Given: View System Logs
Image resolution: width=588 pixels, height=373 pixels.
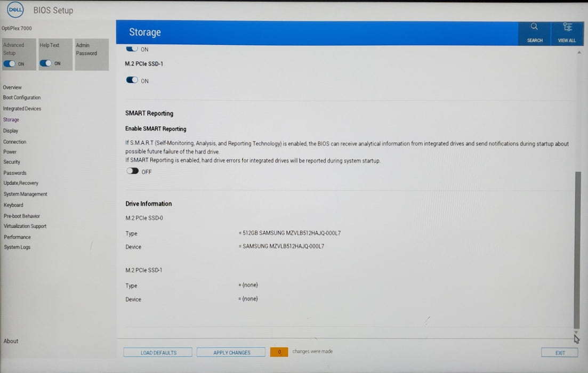Looking at the screenshot, I should [x=17, y=247].
